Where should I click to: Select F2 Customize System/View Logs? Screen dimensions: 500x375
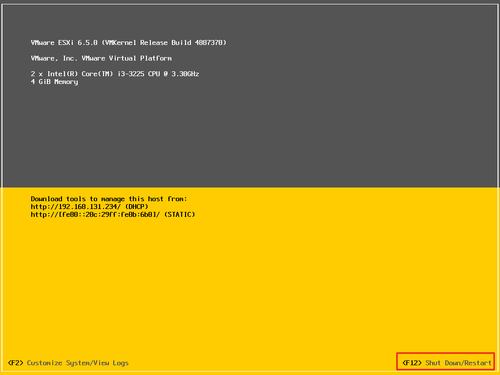click(x=68, y=363)
